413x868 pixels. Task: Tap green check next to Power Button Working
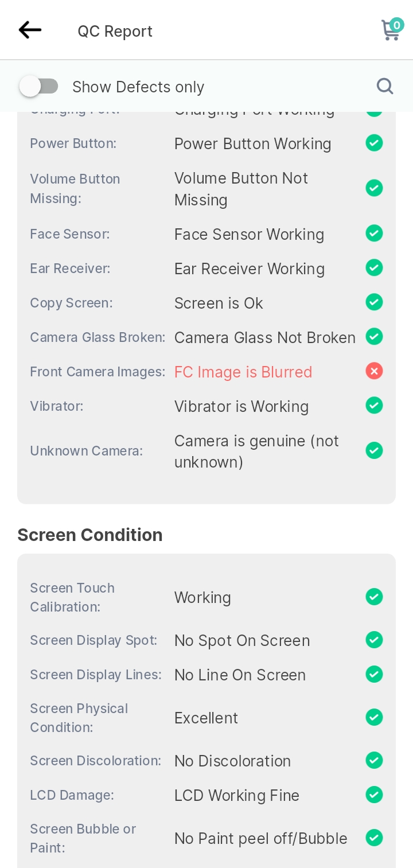pyautogui.click(x=374, y=143)
